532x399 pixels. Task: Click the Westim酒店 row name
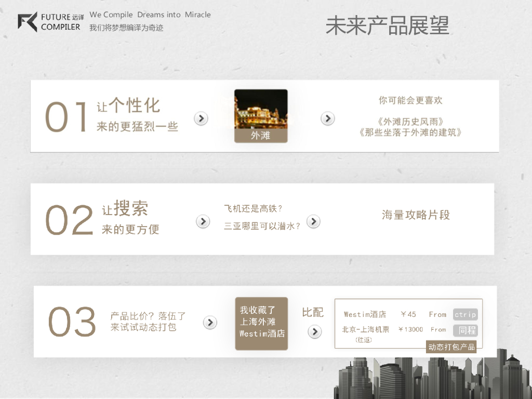365,314
